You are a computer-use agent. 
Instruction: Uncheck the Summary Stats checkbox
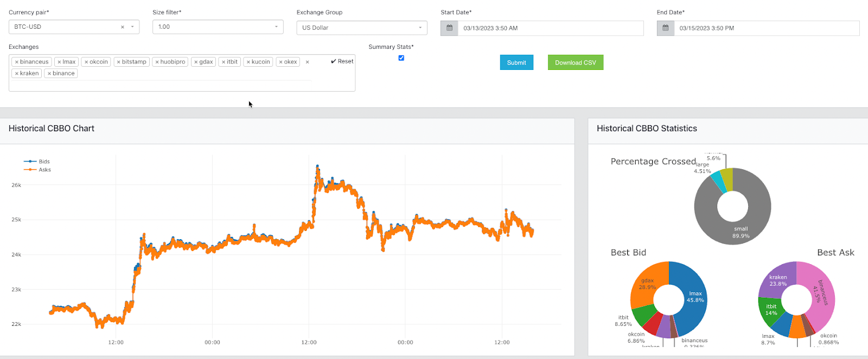401,58
